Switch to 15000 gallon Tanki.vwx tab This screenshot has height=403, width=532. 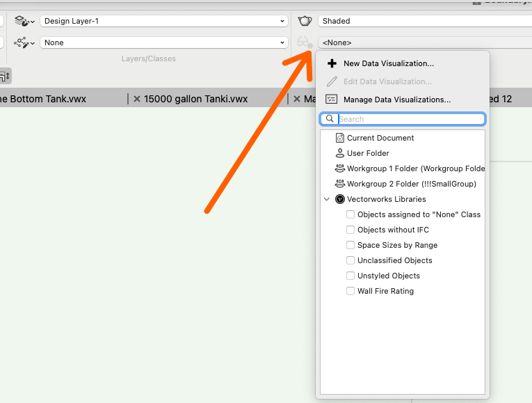tap(195, 99)
